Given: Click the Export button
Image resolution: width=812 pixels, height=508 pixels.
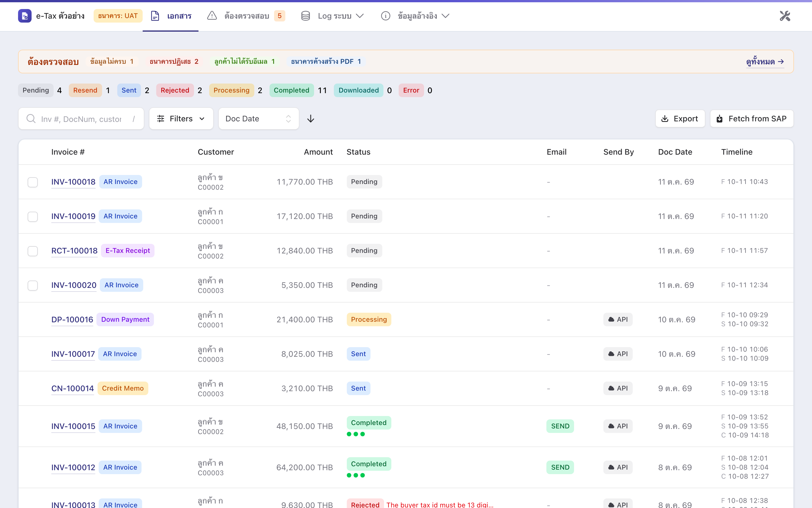Looking at the screenshot, I should click(680, 119).
